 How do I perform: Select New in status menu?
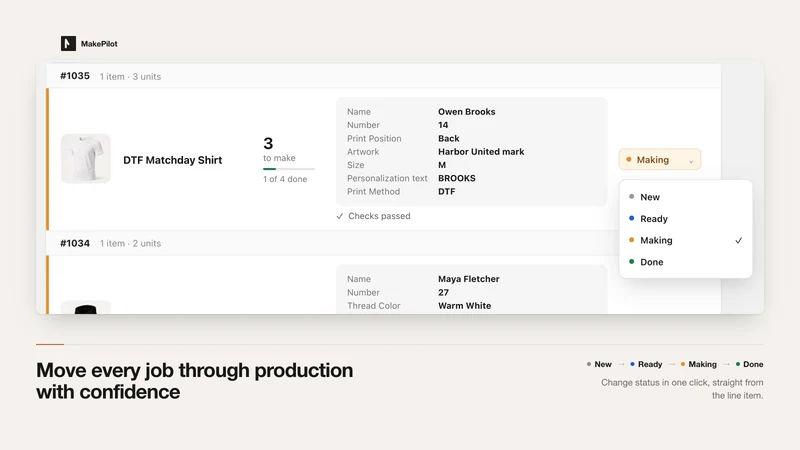685,197
